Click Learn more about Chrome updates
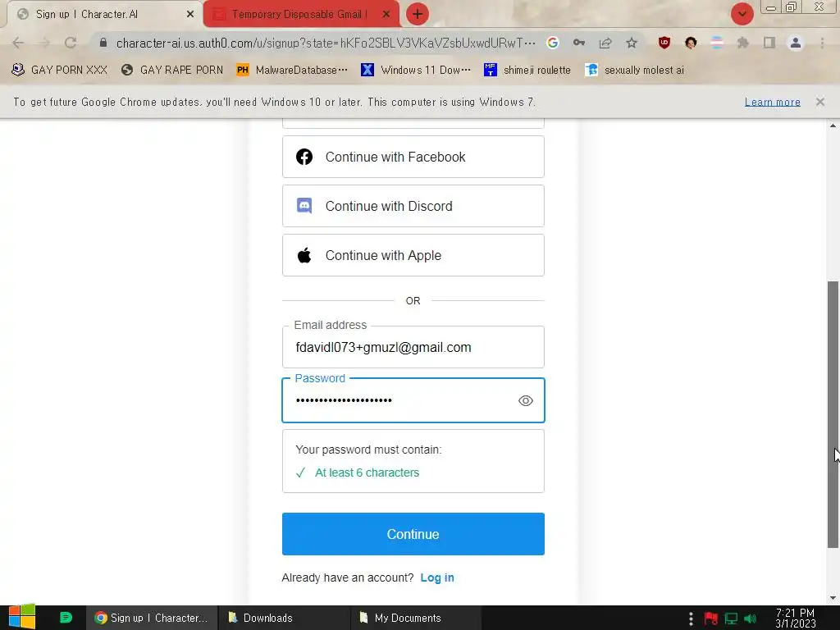 tap(772, 102)
